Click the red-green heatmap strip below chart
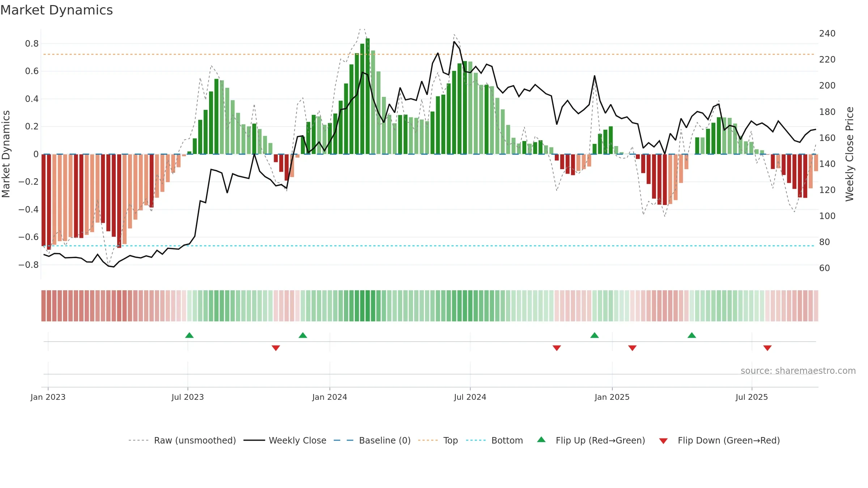The width and height of the screenshot is (868, 488). tap(430, 306)
